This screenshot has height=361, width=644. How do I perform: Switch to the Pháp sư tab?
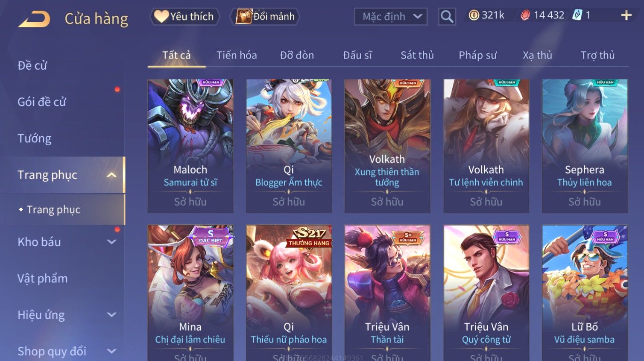(477, 55)
